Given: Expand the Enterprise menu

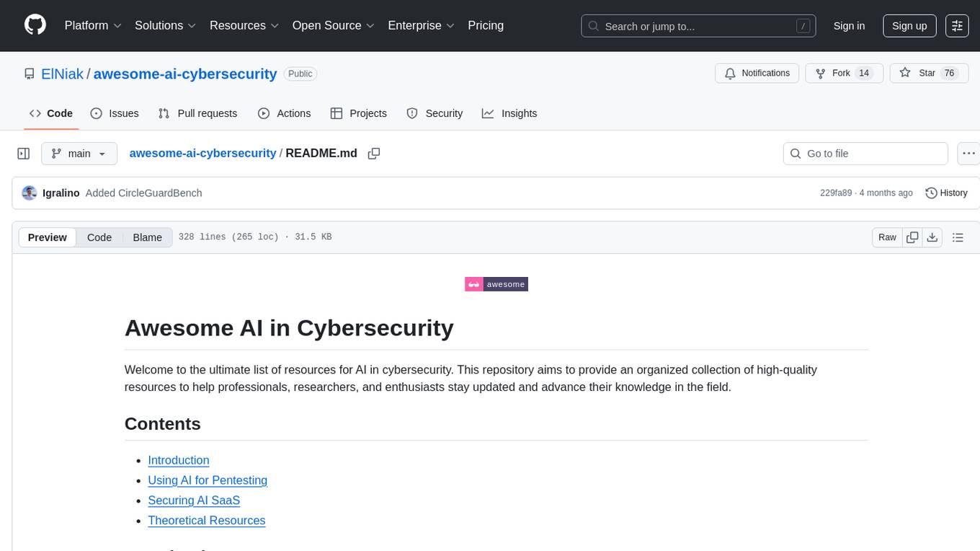Looking at the screenshot, I should [421, 25].
